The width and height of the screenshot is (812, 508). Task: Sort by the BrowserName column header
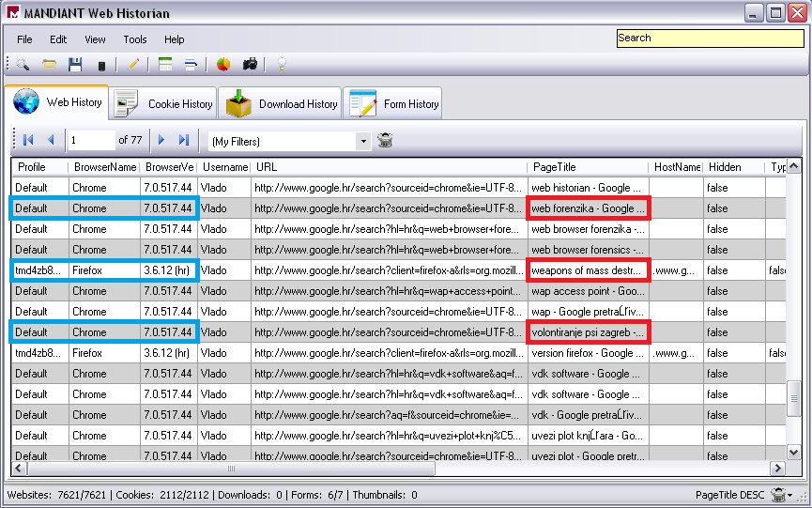[104, 167]
